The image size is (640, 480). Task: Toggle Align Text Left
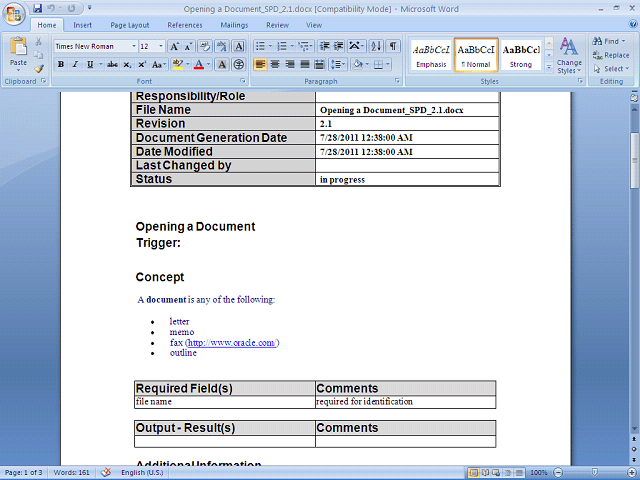click(x=260, y=64)
